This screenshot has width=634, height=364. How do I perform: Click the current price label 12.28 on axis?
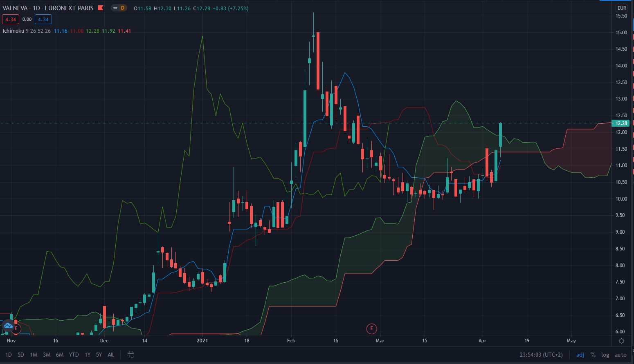click(x=621, y=123)
